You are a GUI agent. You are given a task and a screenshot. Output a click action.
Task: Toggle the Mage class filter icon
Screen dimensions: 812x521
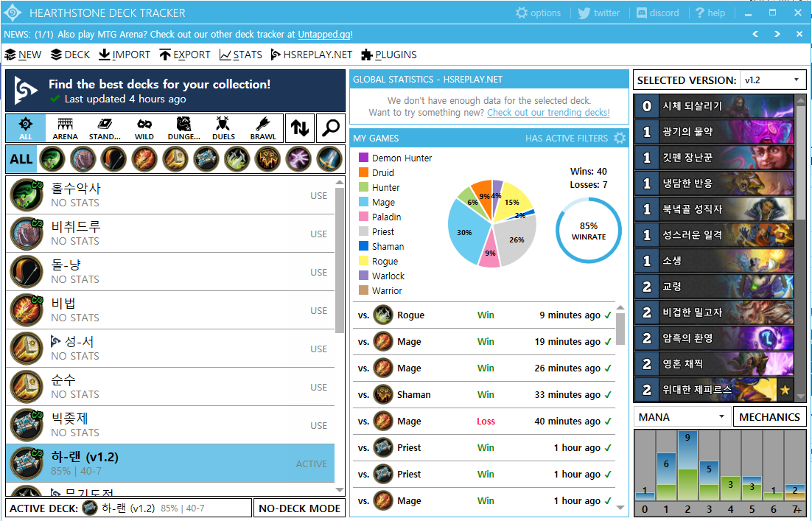(144, 159)
